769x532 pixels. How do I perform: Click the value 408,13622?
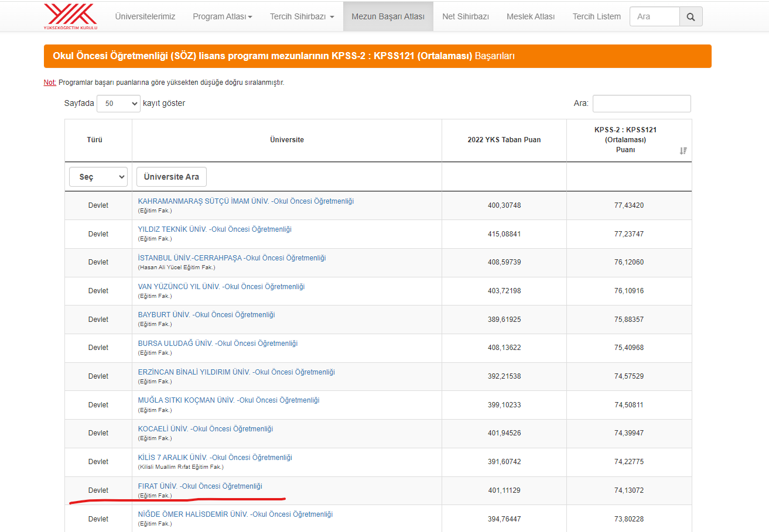point(504,348)
